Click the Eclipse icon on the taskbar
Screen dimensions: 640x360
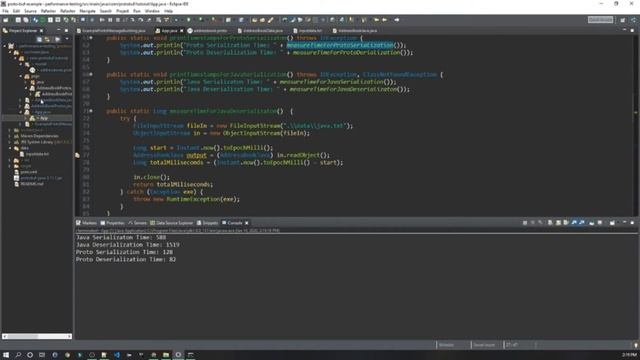178,355
